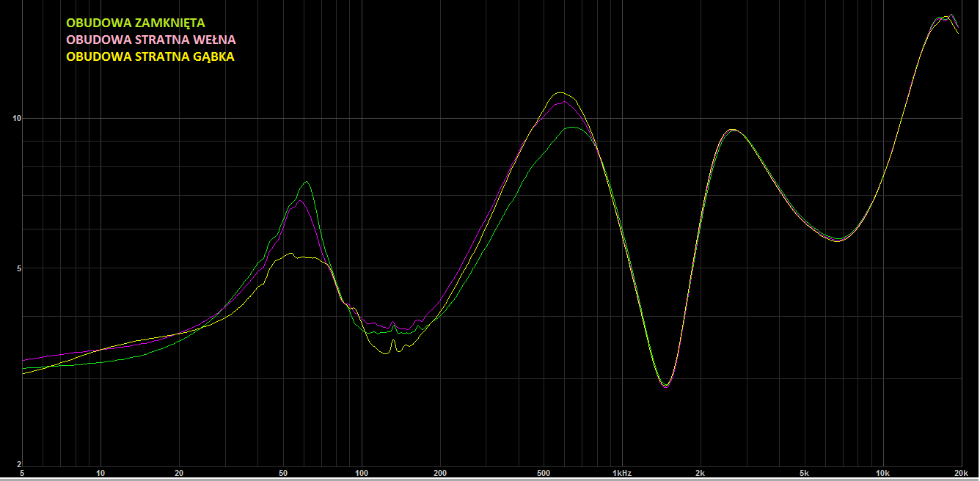Click the x-axis label 100

point(362,474)
